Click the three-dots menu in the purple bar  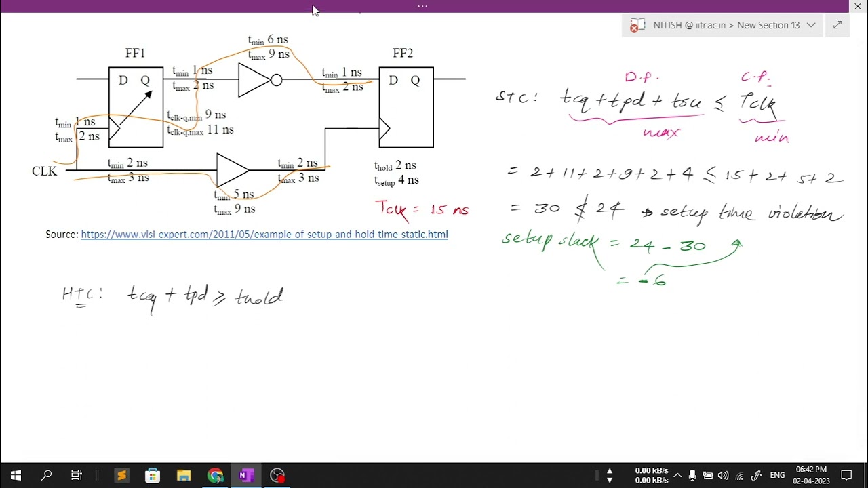point(422,6)
